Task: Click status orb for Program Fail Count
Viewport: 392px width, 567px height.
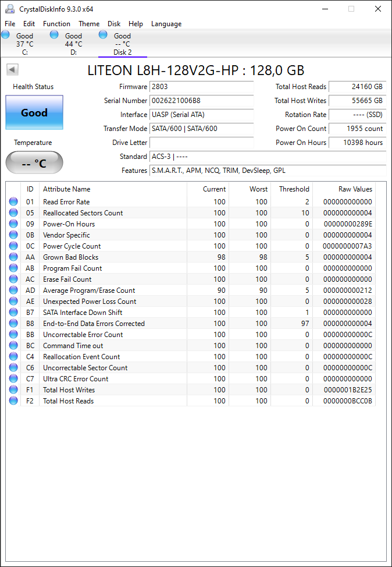Action: 13,268
